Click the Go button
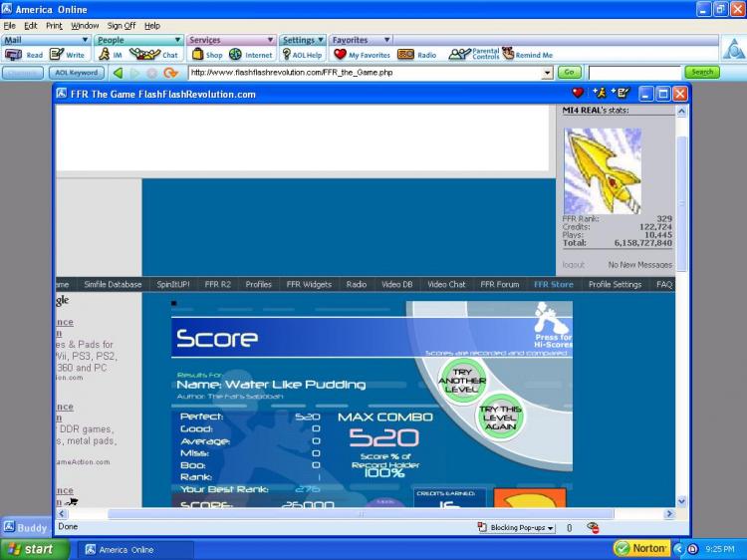Image resolution: width=747 pixels, height=560 pixels. coord(569,73)
